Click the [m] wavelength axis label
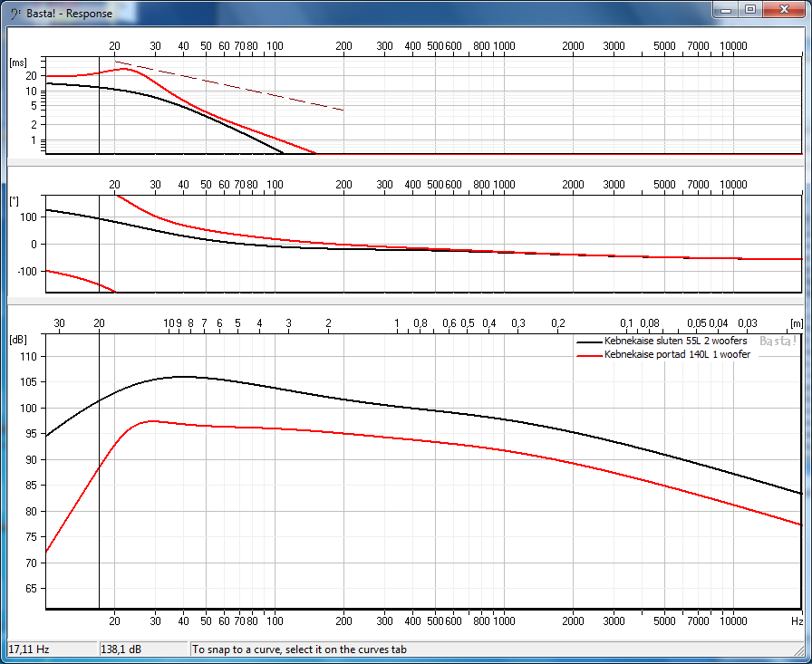This screenshot has width=812, height=664. 797,323
